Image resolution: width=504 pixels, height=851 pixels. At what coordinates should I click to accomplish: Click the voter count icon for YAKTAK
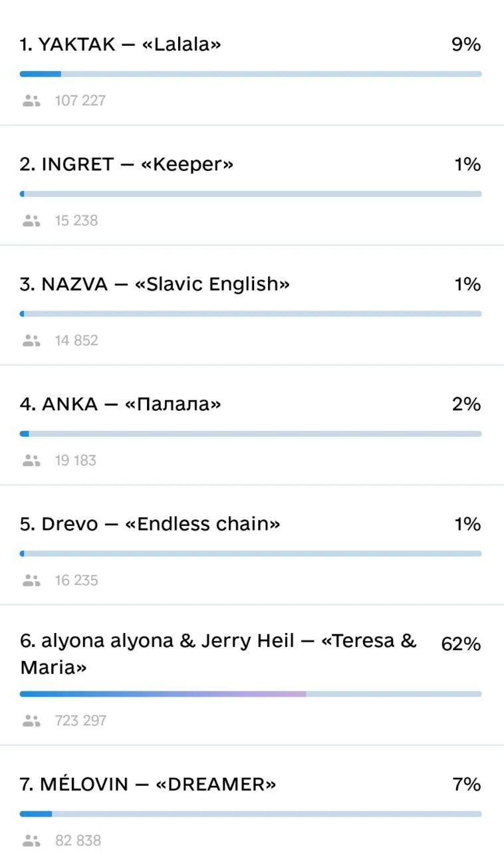pos(31,100)
